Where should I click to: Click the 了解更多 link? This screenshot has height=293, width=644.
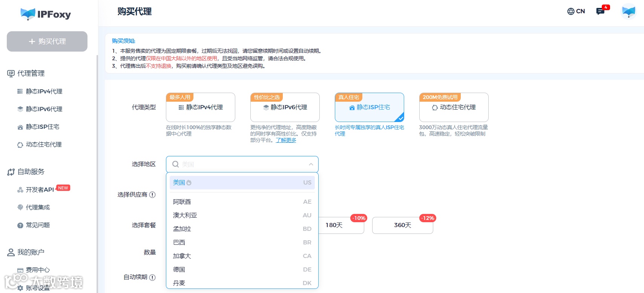(286, 140)
